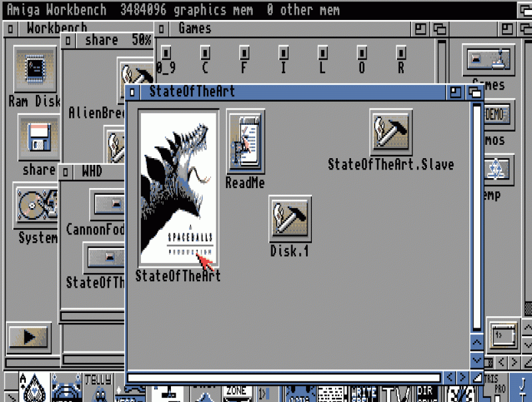Click the size gadget of StateOfTheArt window
The width and height of the screenshot is (532, 402).
(x=477, y=377)
